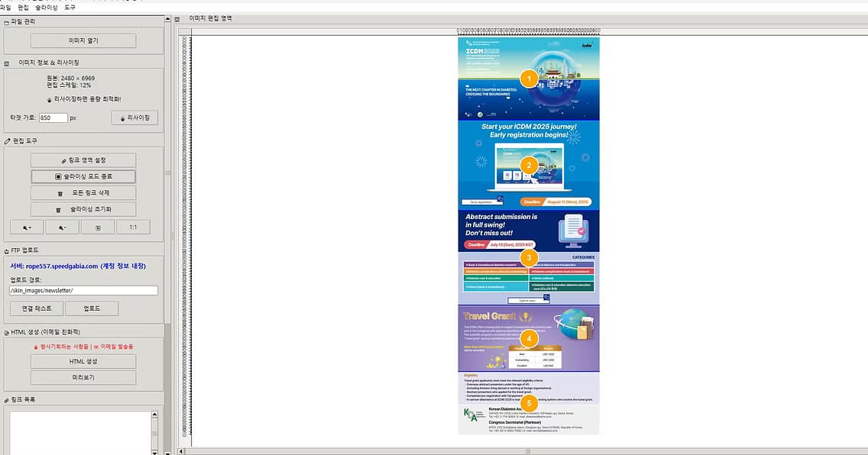868x455 pixels.
Task: Open the 슬라이싱 menu
Action: pyautogui.click(x=46, y=8)
